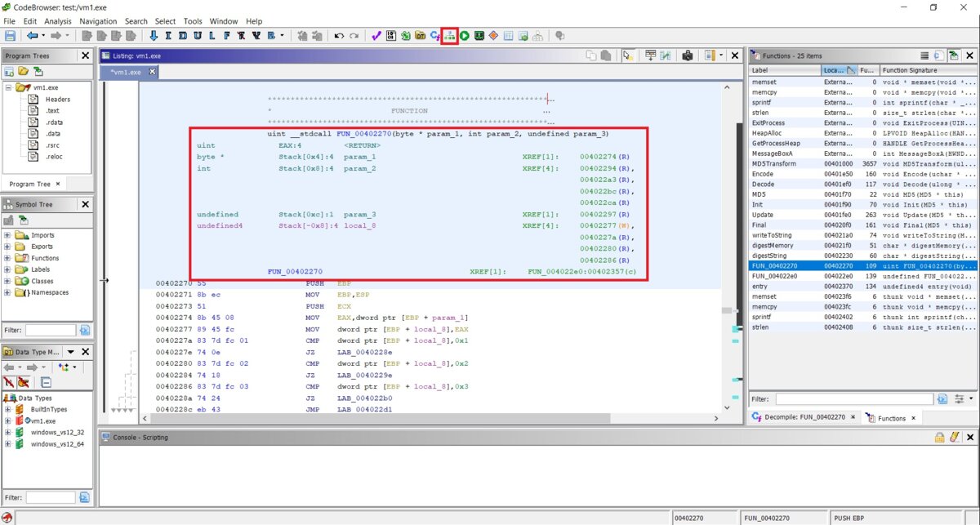Open bookmark type dropdown arrow

[282, 36]
